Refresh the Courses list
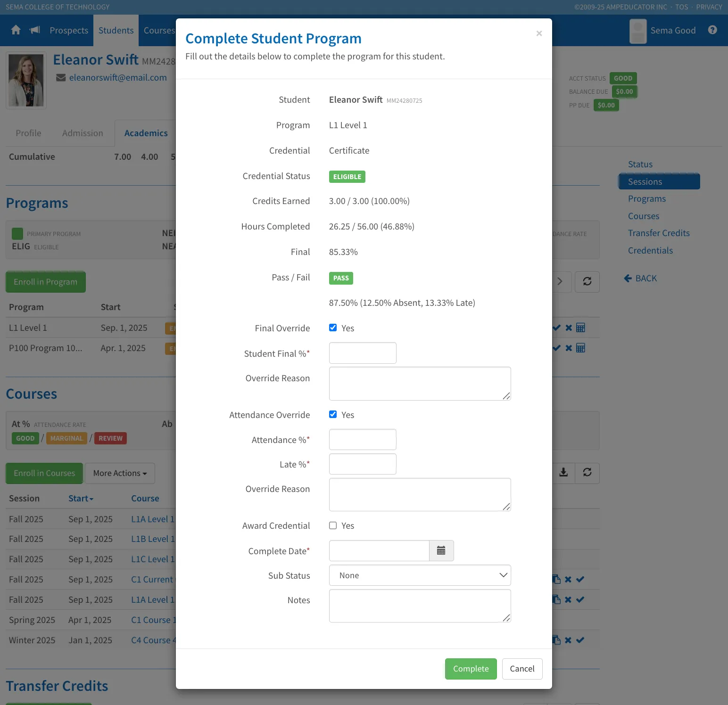The height and width of the screenshot is (705, 728). point(587,473)
